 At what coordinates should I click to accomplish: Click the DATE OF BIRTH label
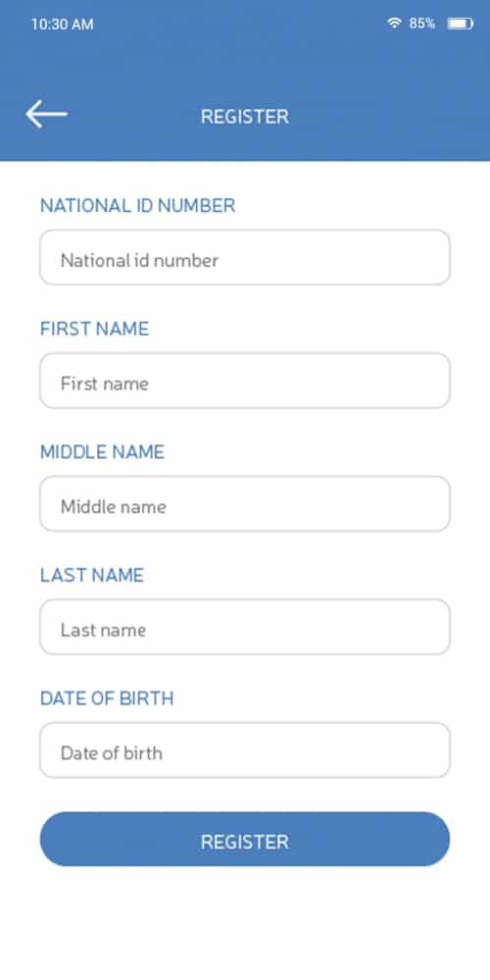pyautogui.click(x=107, y=698)
